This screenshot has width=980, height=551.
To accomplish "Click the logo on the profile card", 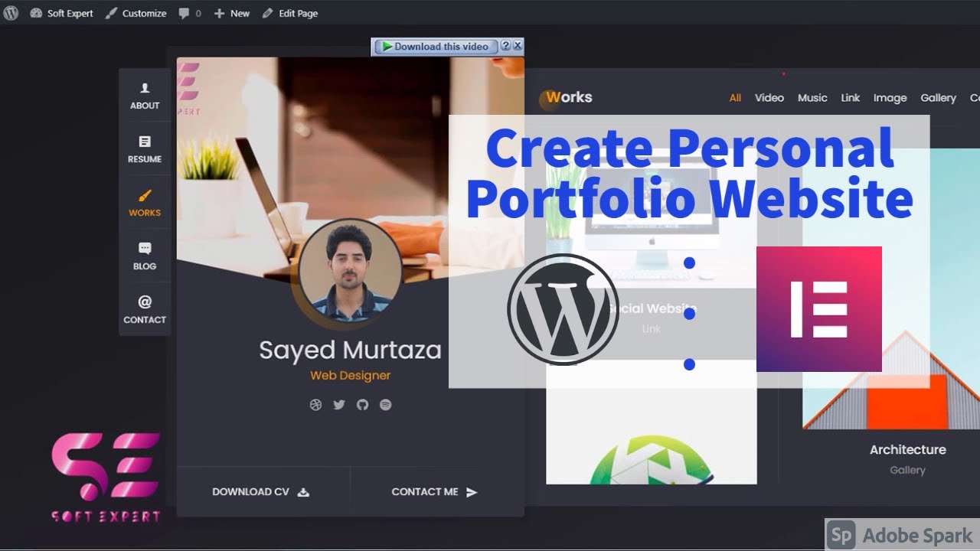I will pos(188,88).
